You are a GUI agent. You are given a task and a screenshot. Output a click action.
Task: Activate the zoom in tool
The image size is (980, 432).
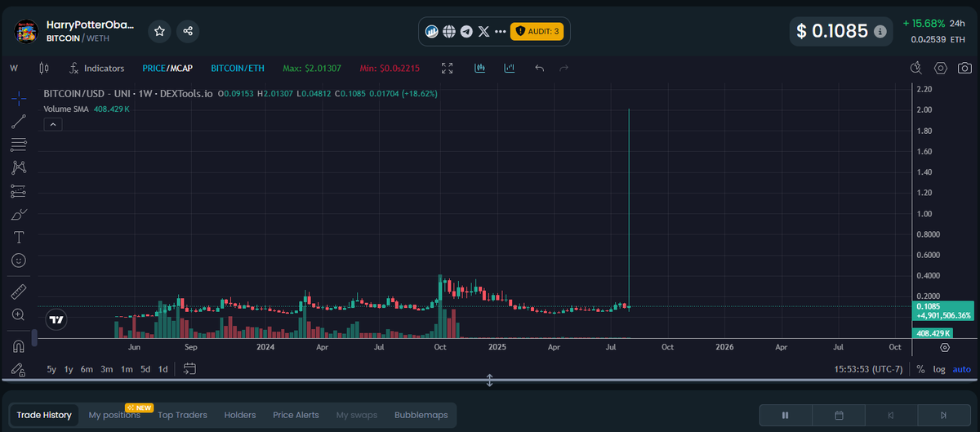click(x=18, y=314)
